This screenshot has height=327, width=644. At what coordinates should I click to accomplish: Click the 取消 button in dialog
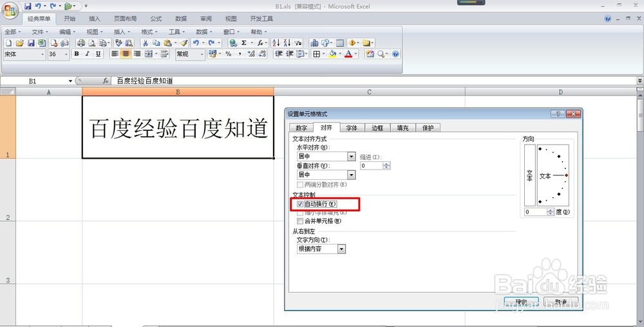click(561, 302)
